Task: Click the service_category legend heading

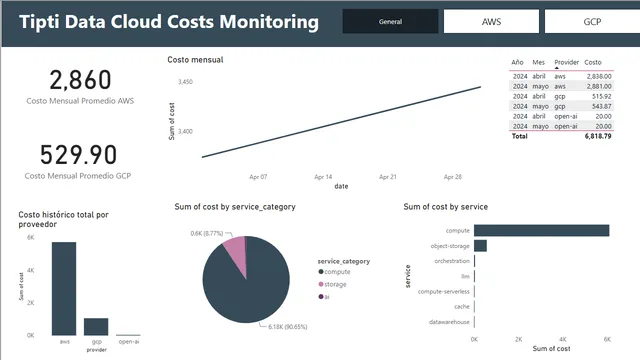Action: tap(344, 261)
